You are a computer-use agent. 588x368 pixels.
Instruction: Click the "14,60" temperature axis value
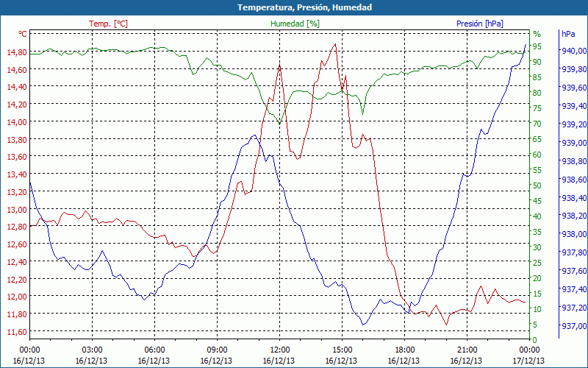(17, 69)
